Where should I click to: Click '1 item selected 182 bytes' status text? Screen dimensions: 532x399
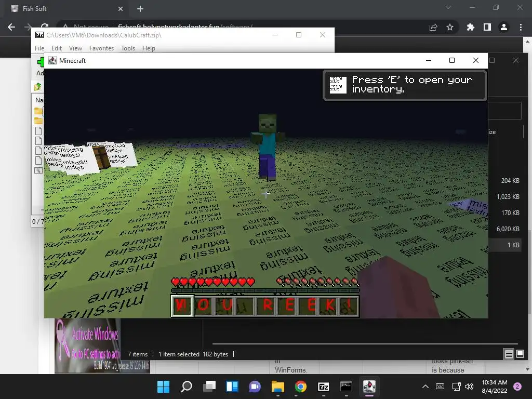click(193, 354)
